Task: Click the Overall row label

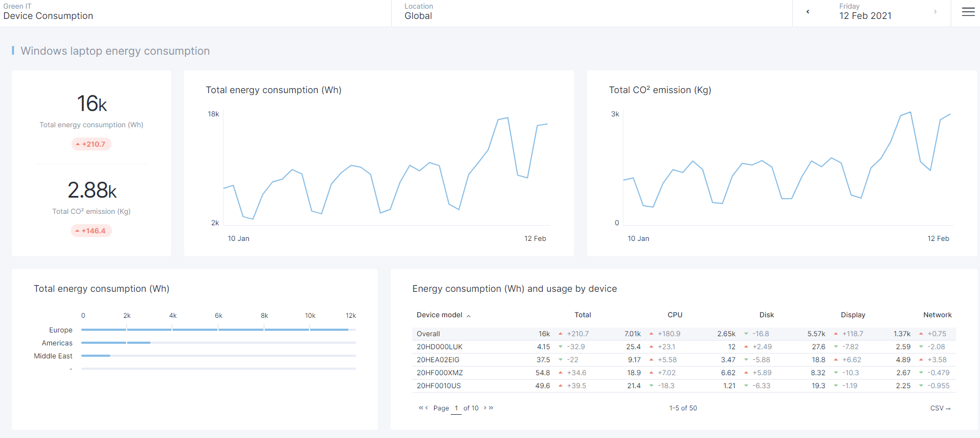Action: pyautogui.click(x=428, y=334)
